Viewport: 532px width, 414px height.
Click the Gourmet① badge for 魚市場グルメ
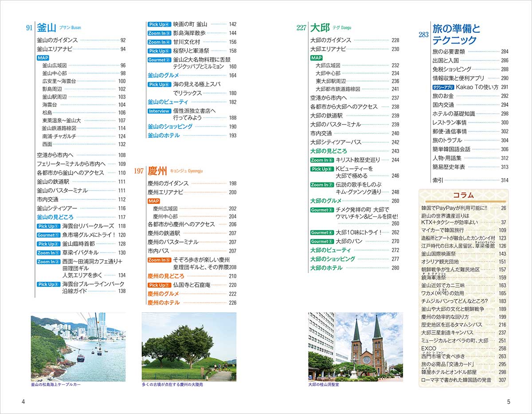pos(48,235)
